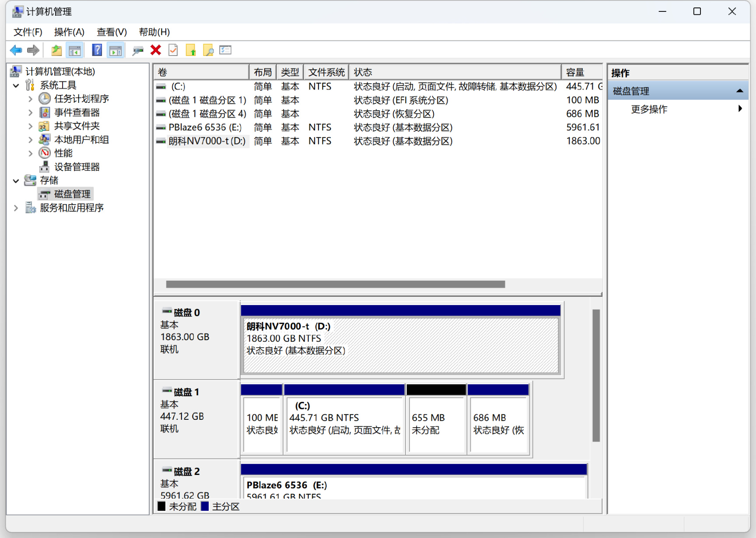Sort by the 状态 column header
The width and height of the screenshot is (756, 538).
[455, 72]
